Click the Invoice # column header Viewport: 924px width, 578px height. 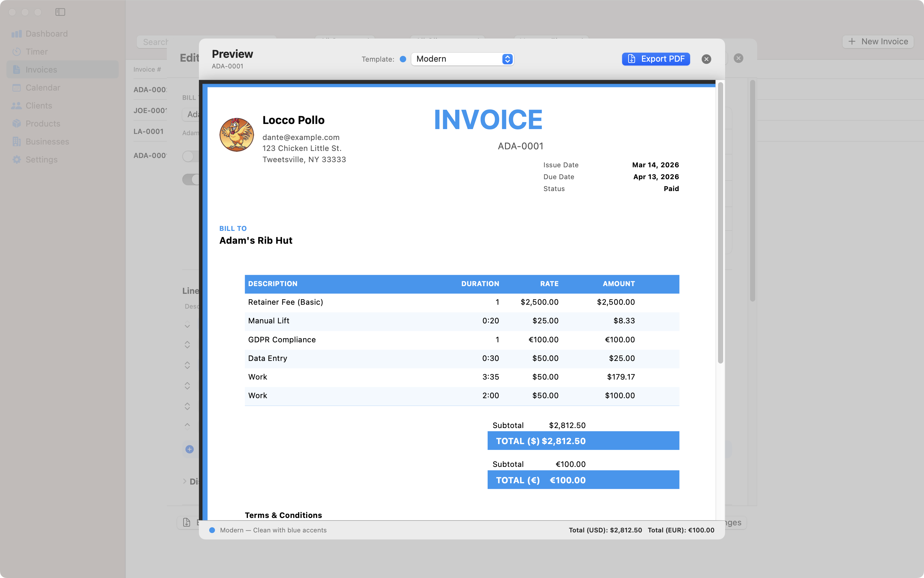click(147, 69)
